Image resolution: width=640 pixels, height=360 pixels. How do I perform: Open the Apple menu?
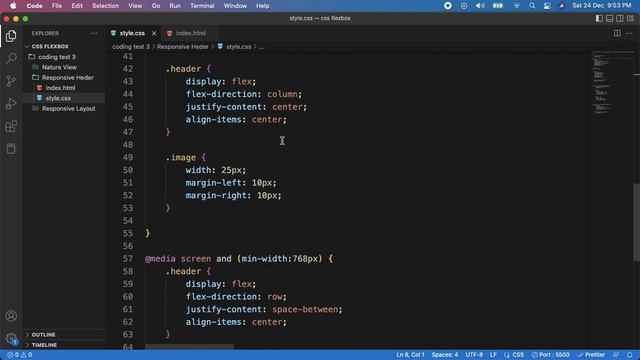coord(13,6)
